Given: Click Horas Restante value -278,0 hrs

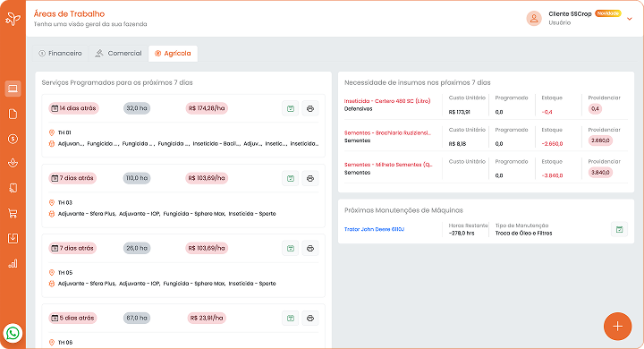Looking at the screenshot, I should [x=462, y=233].
